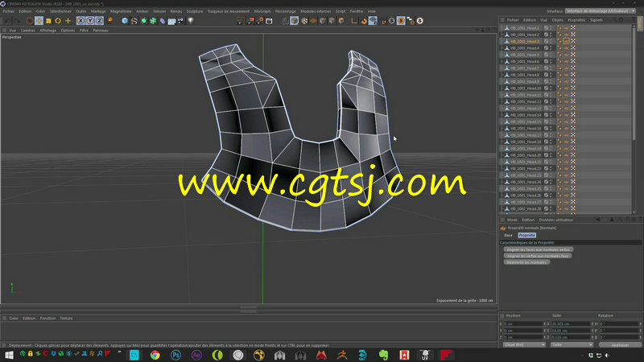This screenshot has height=362, width=644.
Task: Click the floor/environment grid icon
Action: 171,21
